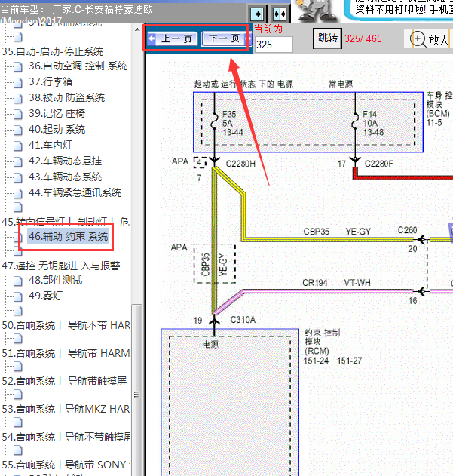Click the RCM module reference 151-24

click(x=316, y=361)
